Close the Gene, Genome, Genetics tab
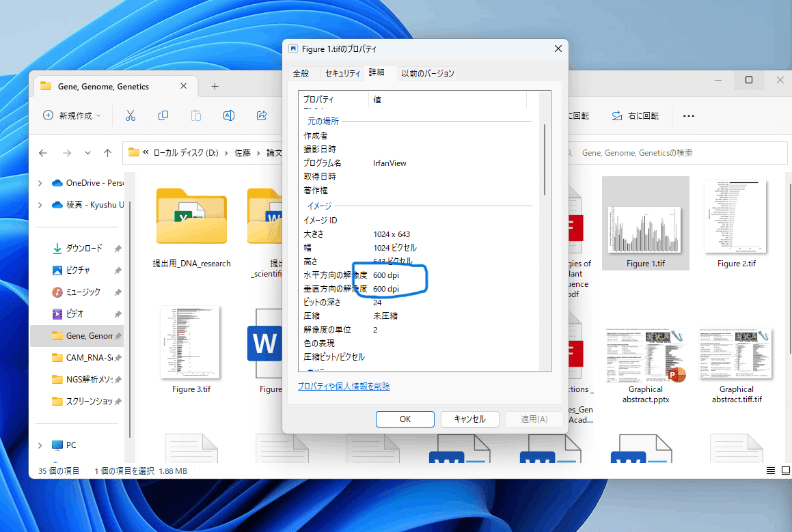Screen dimensions: 792x532 pos(183,86)
